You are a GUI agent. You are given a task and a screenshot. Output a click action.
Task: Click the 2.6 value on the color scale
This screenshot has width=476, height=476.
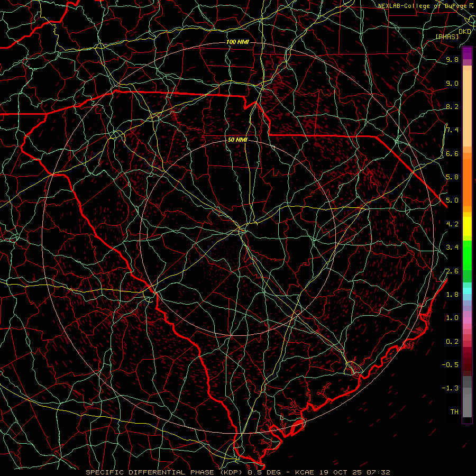click(452, 271)
